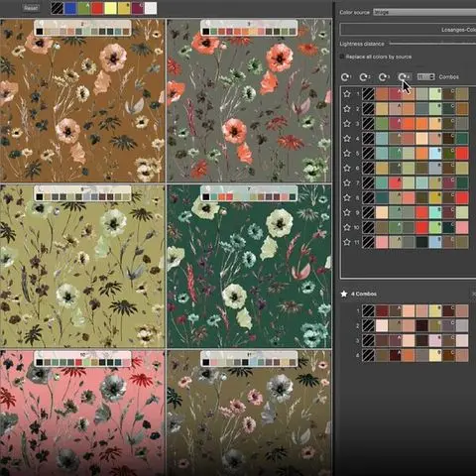Click the combos count stepper arrows
The image size is (476, 476).
pos(431,76)
